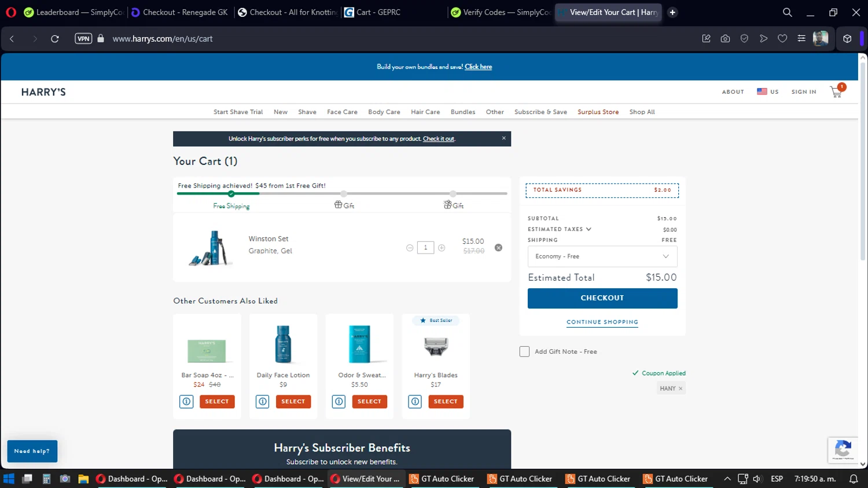The width and height of the screenshot is (868, 488).
Task: Select the Odor & Sweat product
Action: 369,401
